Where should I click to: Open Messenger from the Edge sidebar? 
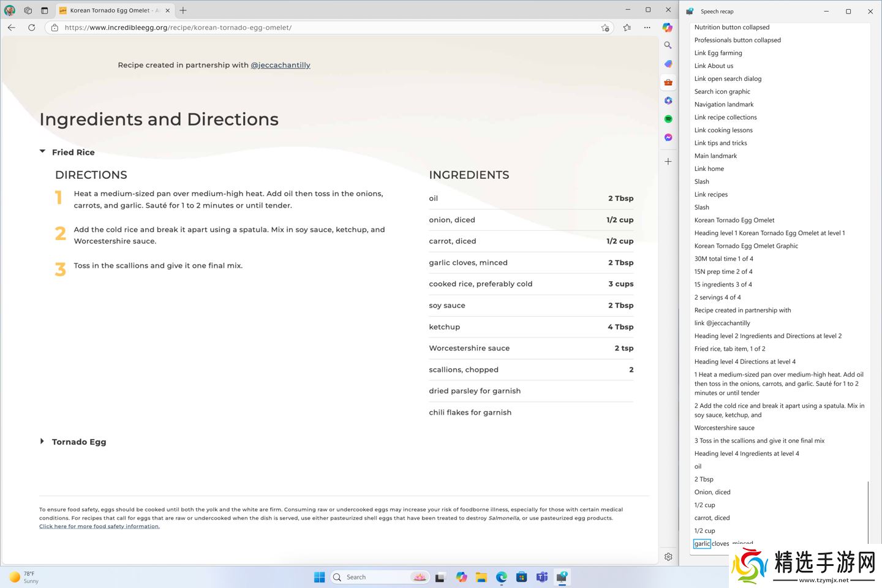668,137
